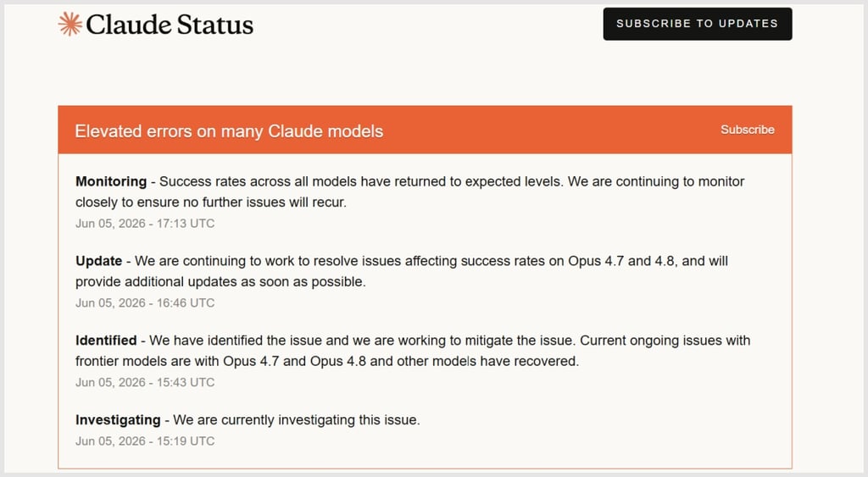Open the 'Elevated errors on many Claude models' incident title
This screenshot has width=868, height=477.
point(229,131)
